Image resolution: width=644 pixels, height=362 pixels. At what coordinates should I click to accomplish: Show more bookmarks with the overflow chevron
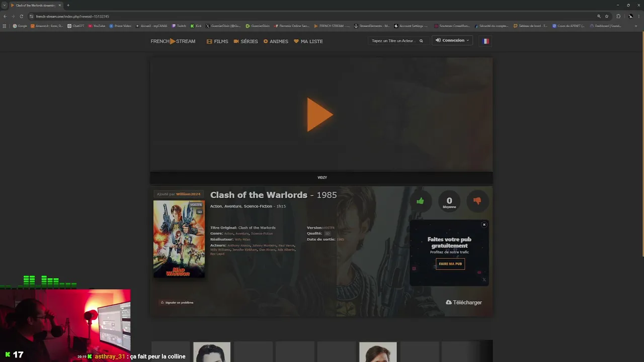(636, 26)
